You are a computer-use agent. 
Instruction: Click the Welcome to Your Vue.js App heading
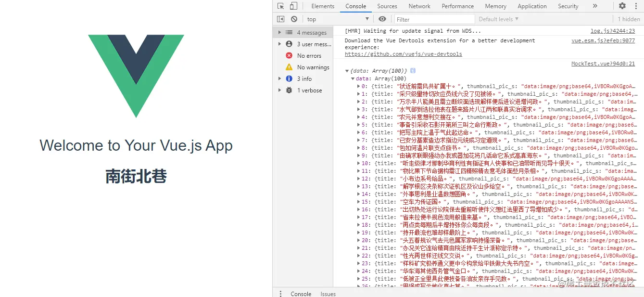(x=136, y=145)
